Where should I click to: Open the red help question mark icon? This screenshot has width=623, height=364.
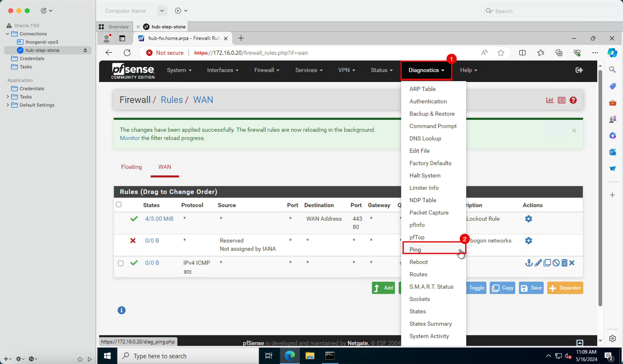(573, 100)
